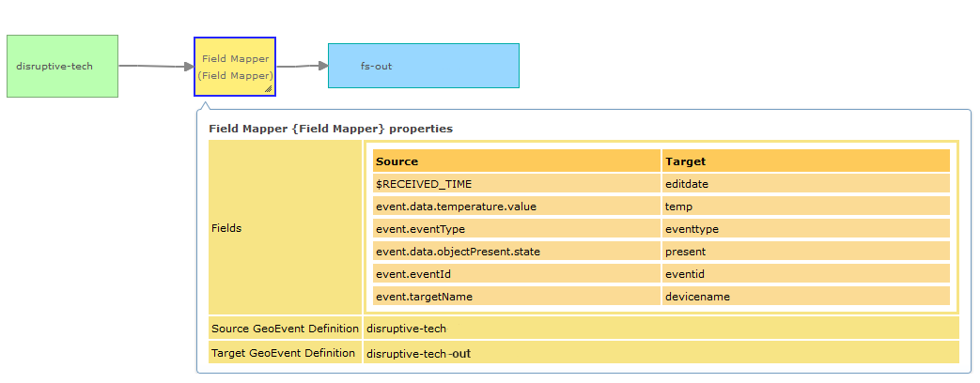This screenshot has width=980, height=383.
Task: Click the Field Mapper properties title
Action: 331,129
